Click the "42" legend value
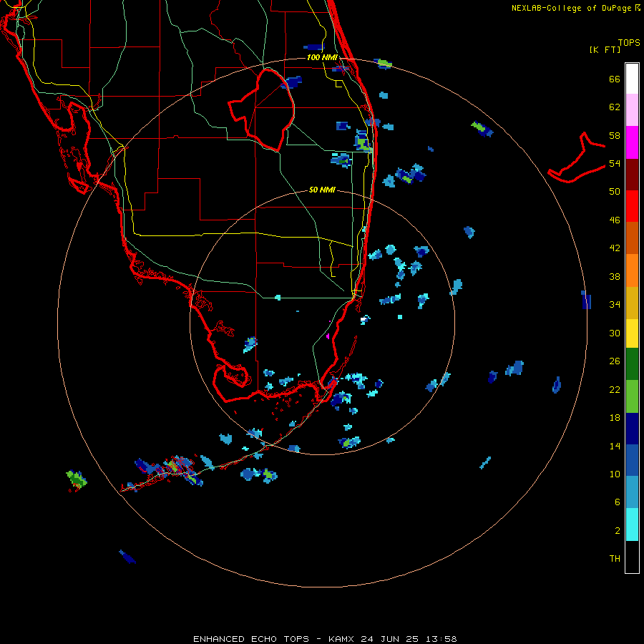644x644 pixels. click(615, 248)
